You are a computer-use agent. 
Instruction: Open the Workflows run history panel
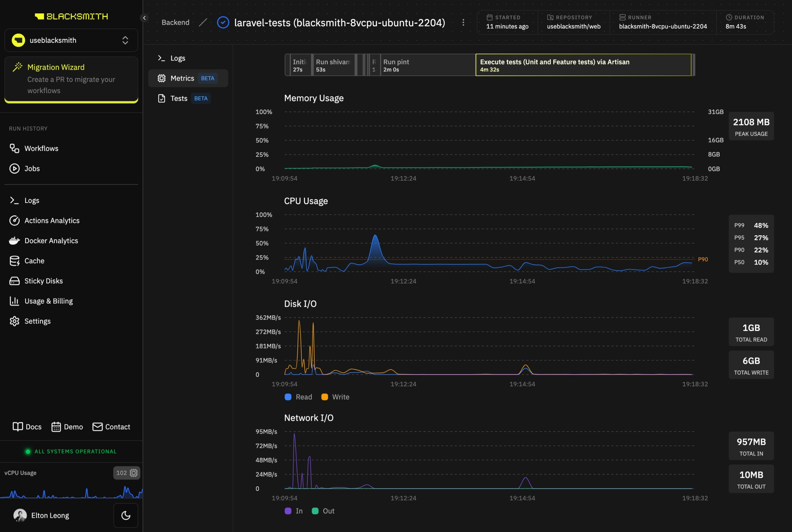pos(41,148)
